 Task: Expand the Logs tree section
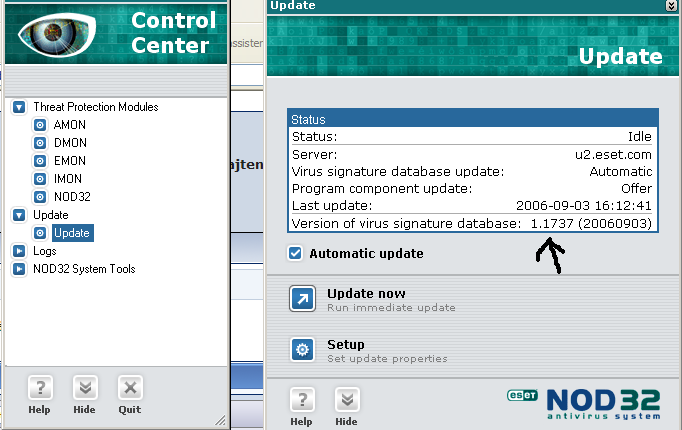(19, 251)
